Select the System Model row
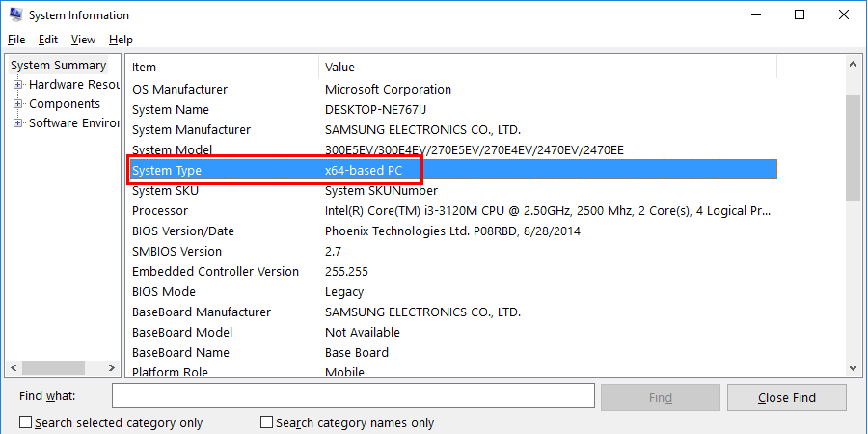Viewport: 868px width, 434px height. (451, 150)
